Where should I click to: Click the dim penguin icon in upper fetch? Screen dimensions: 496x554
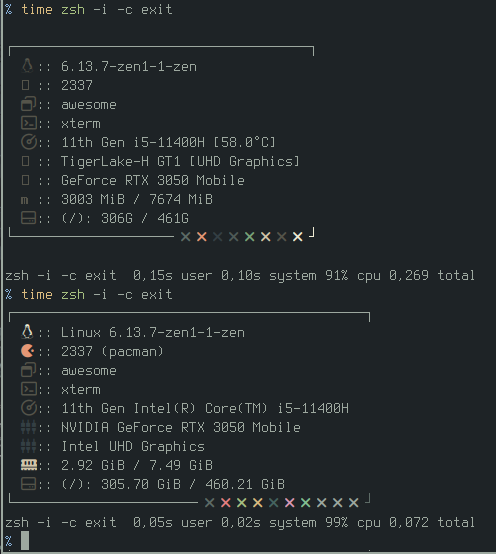pyautogui.click(x=27, y=66)
